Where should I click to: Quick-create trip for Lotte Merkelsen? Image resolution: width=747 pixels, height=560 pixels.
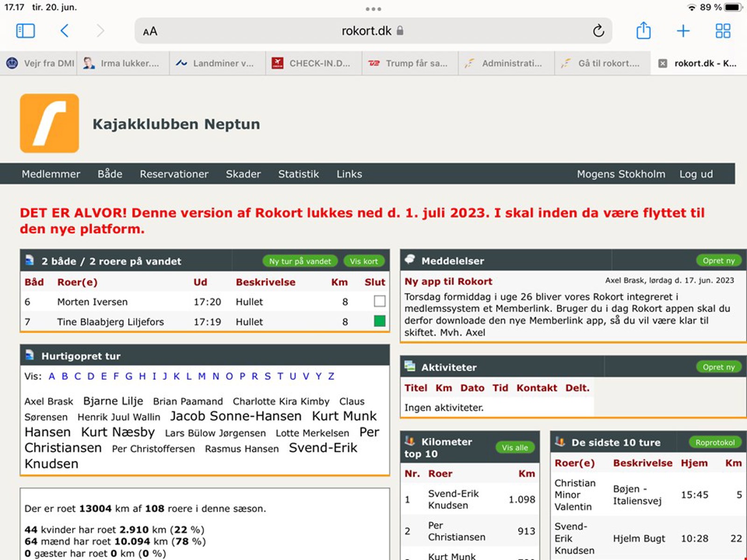(312, 433)
